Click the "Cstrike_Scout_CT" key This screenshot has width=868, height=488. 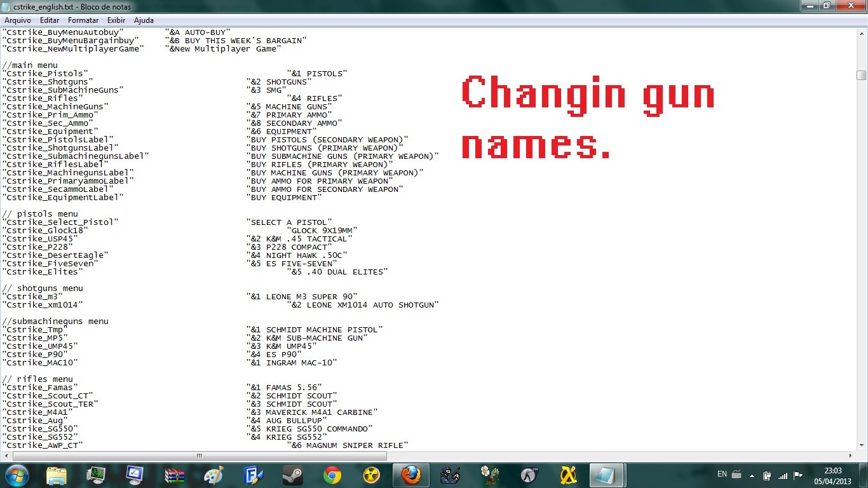(x=48, y=395)
